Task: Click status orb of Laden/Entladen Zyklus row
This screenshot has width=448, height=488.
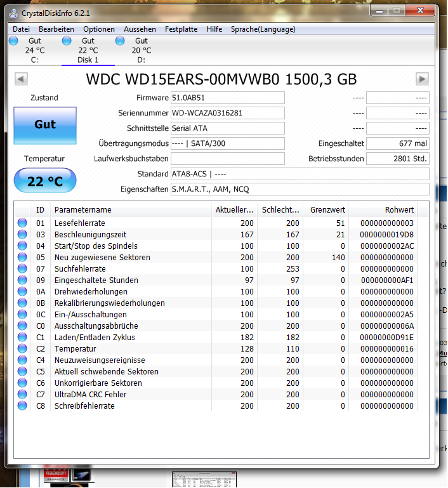Action: (22, 337)
